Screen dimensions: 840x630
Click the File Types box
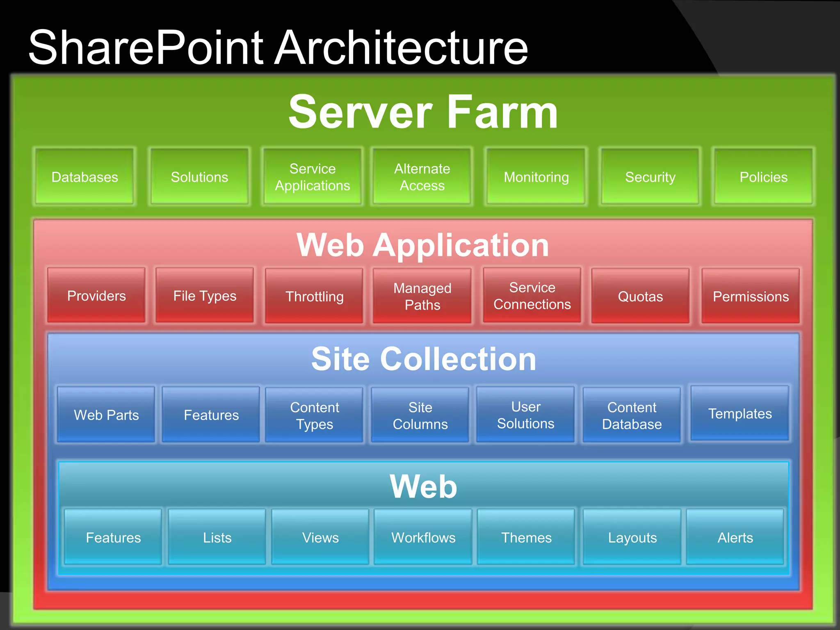coord(205,295)
